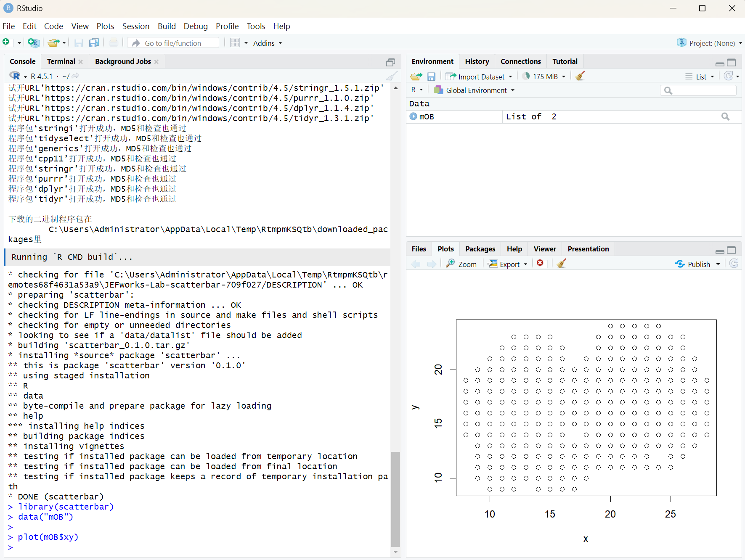Viewport: 745px width, 560px height.
Task: Create a new project icon
Action: click(33, 42)
